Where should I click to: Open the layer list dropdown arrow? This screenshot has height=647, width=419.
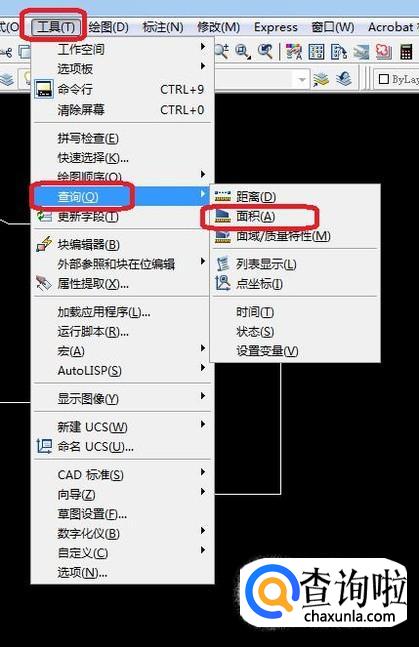pyautogui.click(x=302, y=79)
